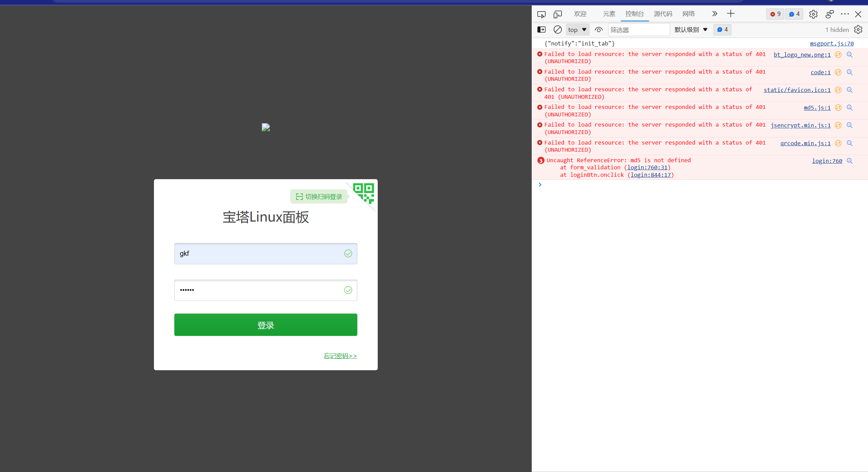
Task: Open jsencrypt.min.js:1 source link
Action: [801, 125]
